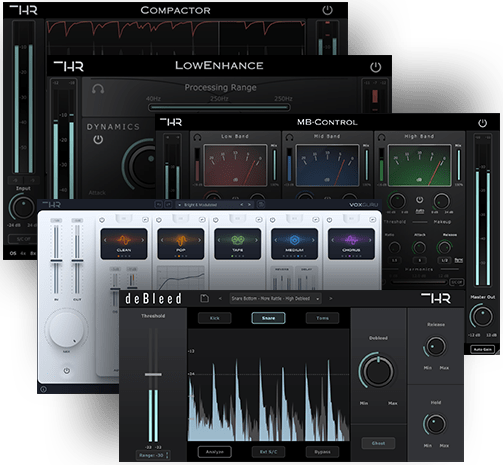The image size is (503, 465).
Task: Click the Analyze button in deBleed
Action: [215, 452]
